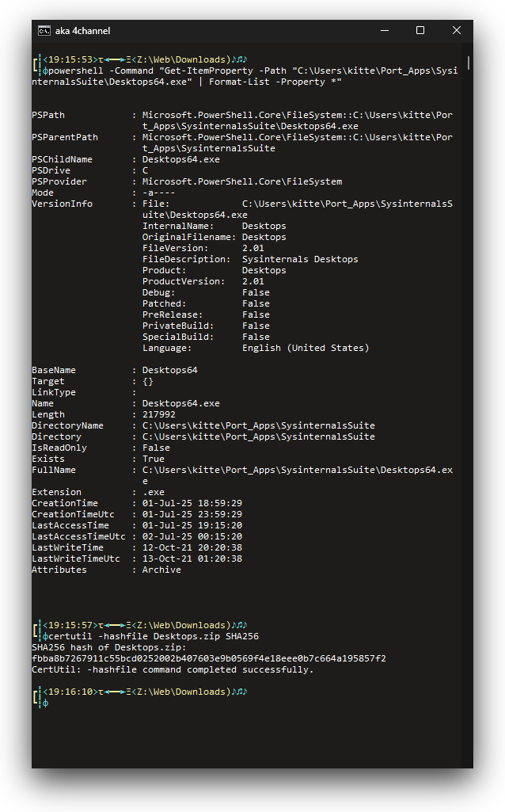Screen dimensions: 505x812
Task: Click 'SHA256 hash of Desktops.zip:' line
Action: 108,648
